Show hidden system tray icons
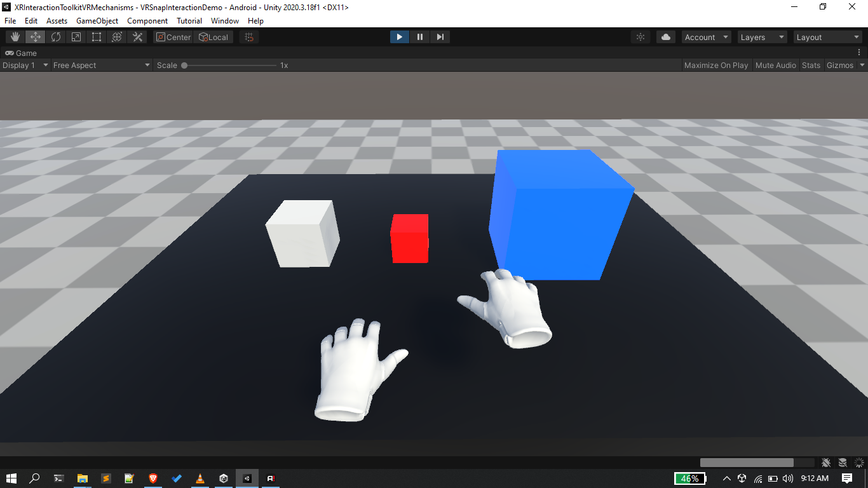The image size is (868, 488). (727, 478)
